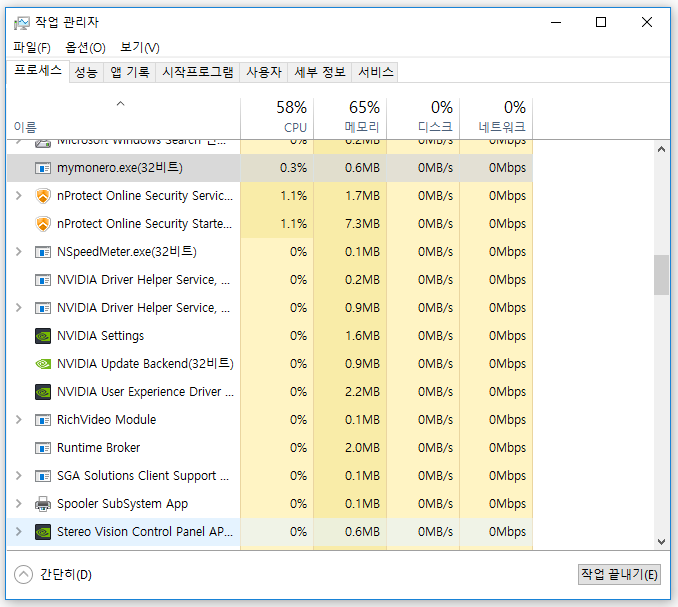
Task: Click the vertical scrollbar thumb
Action: coord(661,275)
